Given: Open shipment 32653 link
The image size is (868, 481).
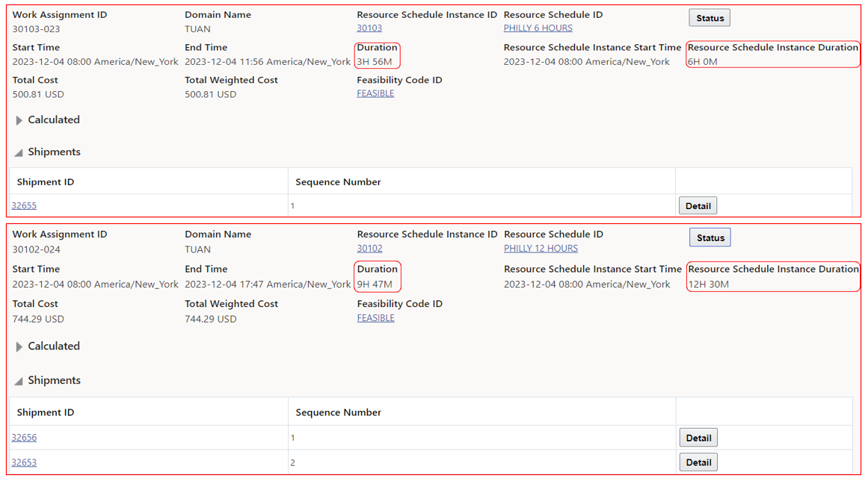Looking at the screenshot, I should (24, 462).
